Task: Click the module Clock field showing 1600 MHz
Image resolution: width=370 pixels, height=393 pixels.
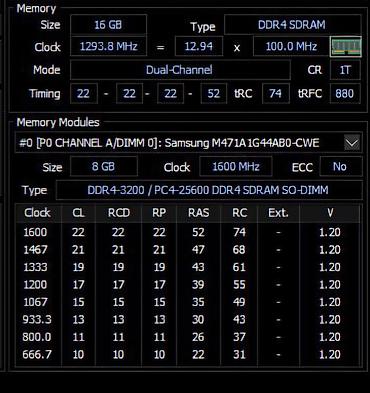Action: 236,166
